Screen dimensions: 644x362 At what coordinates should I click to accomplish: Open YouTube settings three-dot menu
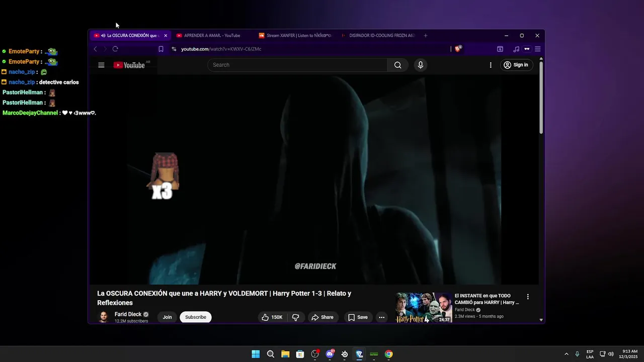(x=491, y=65)
